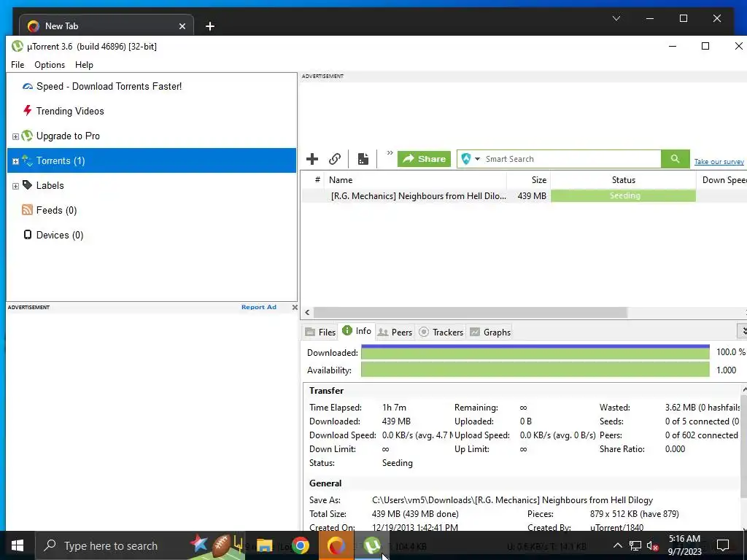Screen dimensions: 747x560
Task: Click the Downloaded progress bar
Action: click(535, 352)
